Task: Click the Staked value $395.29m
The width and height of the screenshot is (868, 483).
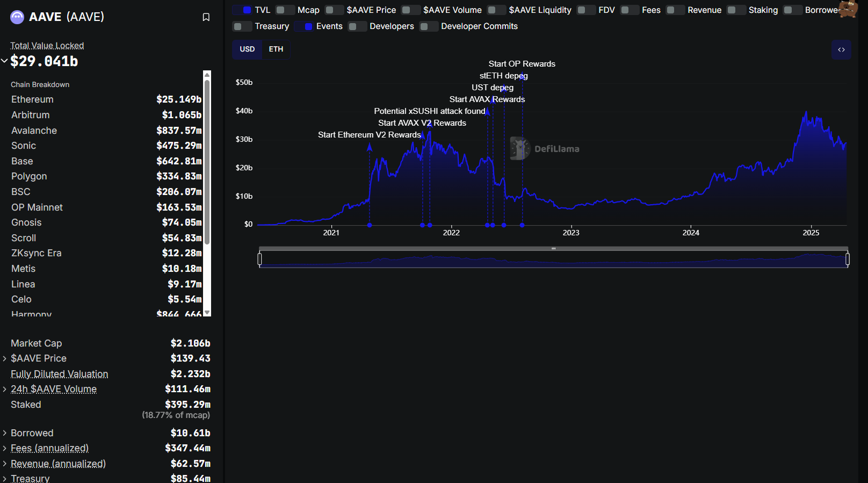Action: tap(187, 405)
